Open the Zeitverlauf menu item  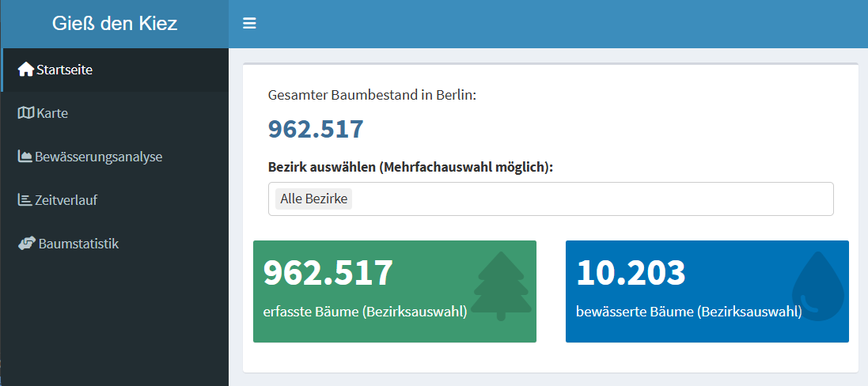click(x=115, y=199)
